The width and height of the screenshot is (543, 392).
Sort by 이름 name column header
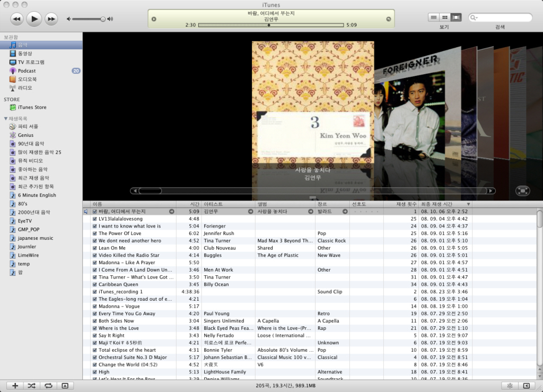[133, 204]
